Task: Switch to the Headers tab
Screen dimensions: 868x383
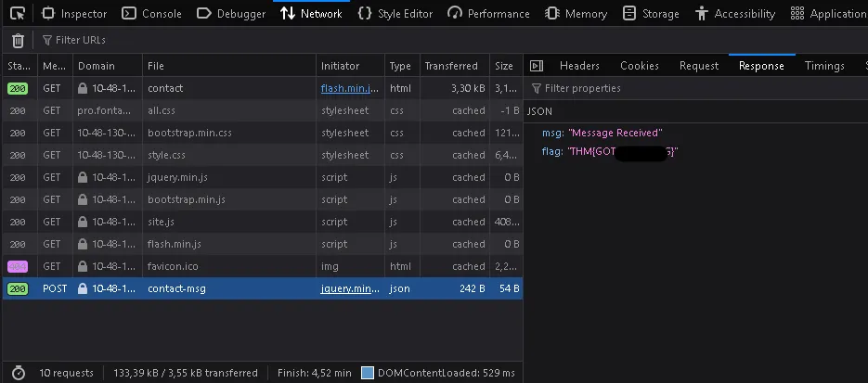Action: [x=579, y=66]
